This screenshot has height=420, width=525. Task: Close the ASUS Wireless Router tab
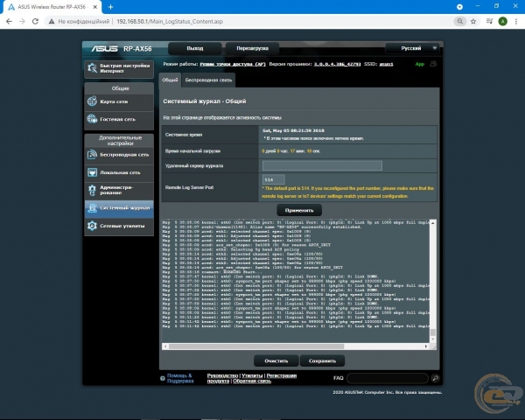tap(94, 7)
